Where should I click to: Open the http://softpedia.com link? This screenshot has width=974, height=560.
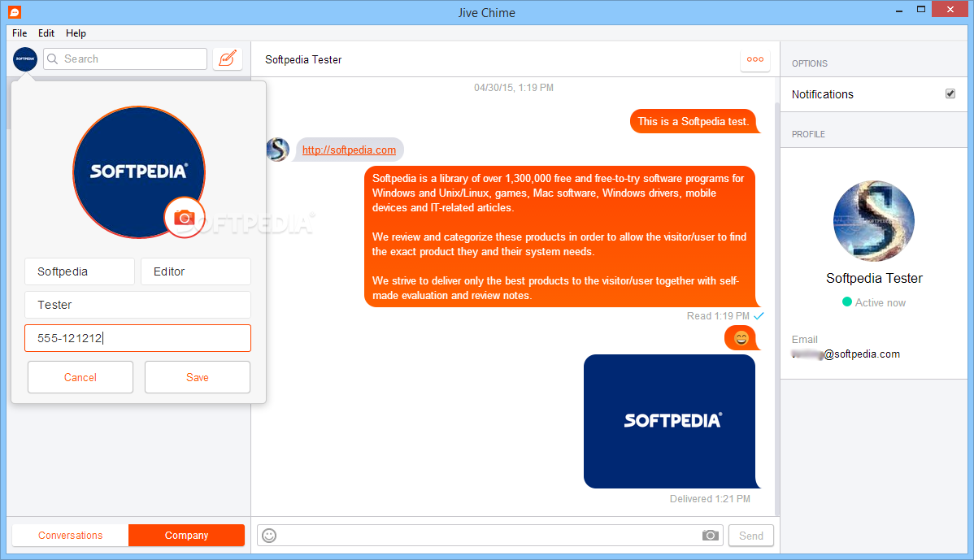coord(349,150)
